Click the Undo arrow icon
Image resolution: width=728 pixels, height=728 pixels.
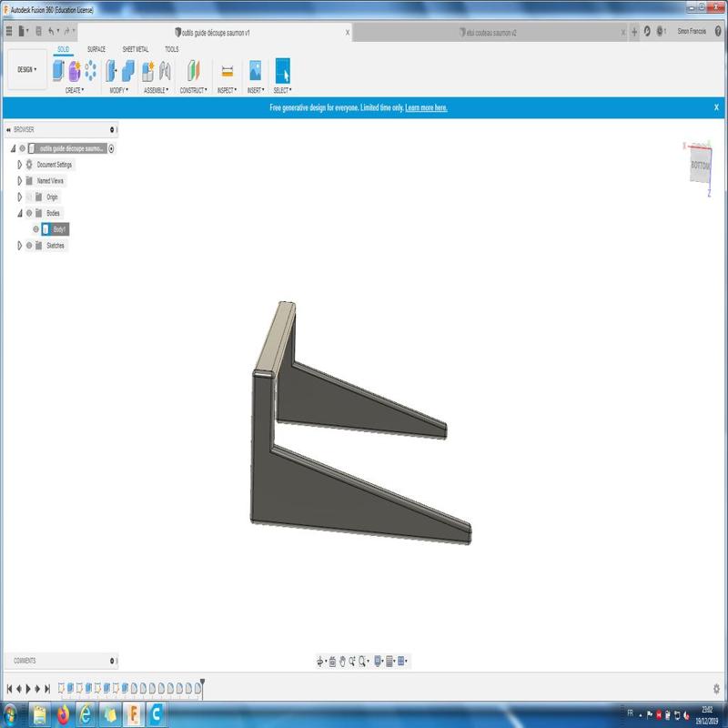pos(51,31)
